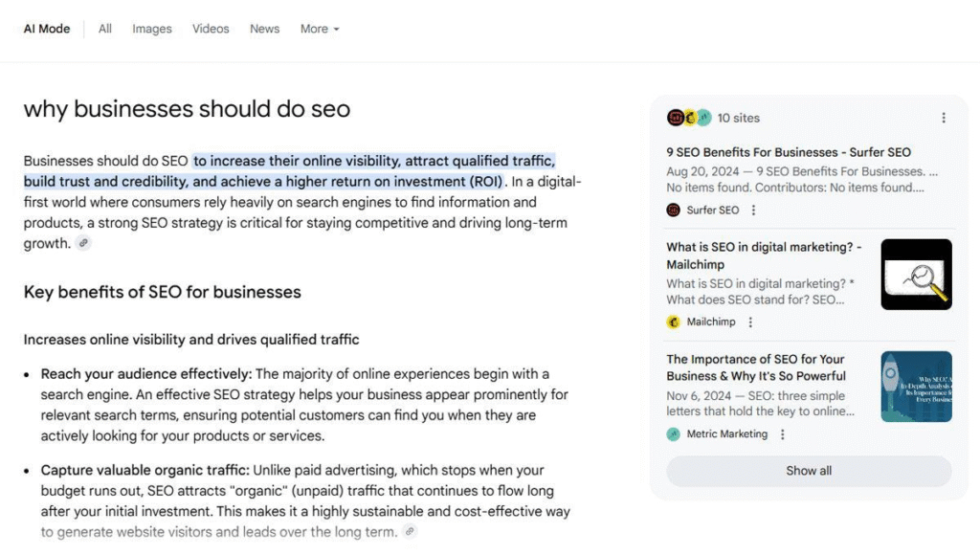Switch to the Images tab

[x=152, y=29]
